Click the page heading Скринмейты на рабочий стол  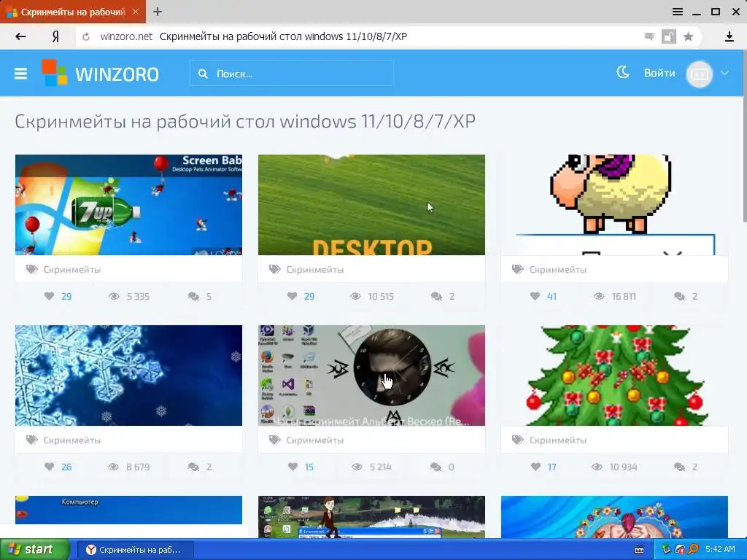click(x=245, y=122)
